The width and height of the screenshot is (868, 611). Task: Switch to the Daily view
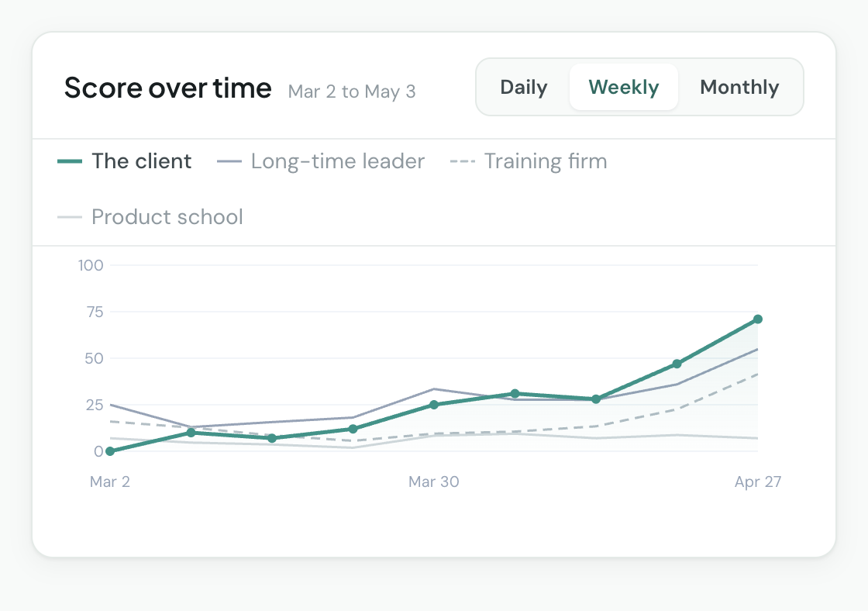tap(523, 87)
